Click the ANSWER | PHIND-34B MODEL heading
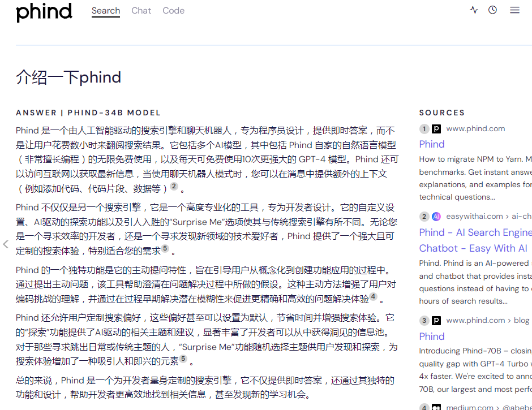532x410 pixels. (88, 113)
